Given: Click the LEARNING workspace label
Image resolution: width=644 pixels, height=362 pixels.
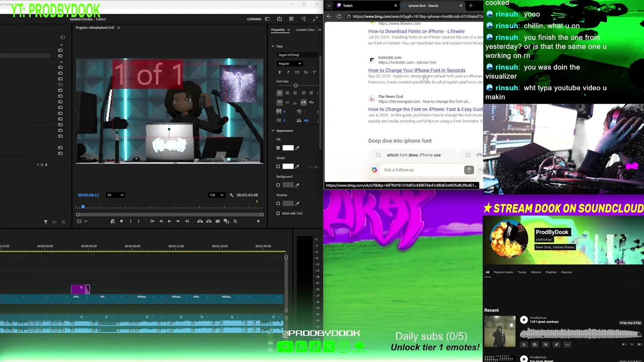Looking at the screenshot, I should [x=254, y=19].
